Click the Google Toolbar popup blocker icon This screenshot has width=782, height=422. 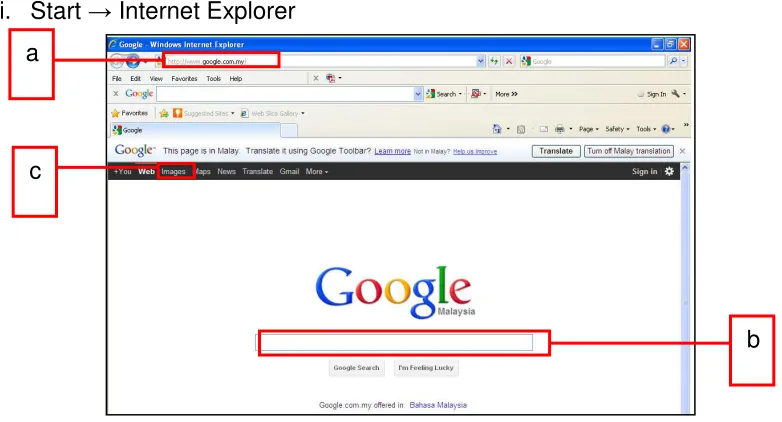pyautogui.click(x=476, y=93)
